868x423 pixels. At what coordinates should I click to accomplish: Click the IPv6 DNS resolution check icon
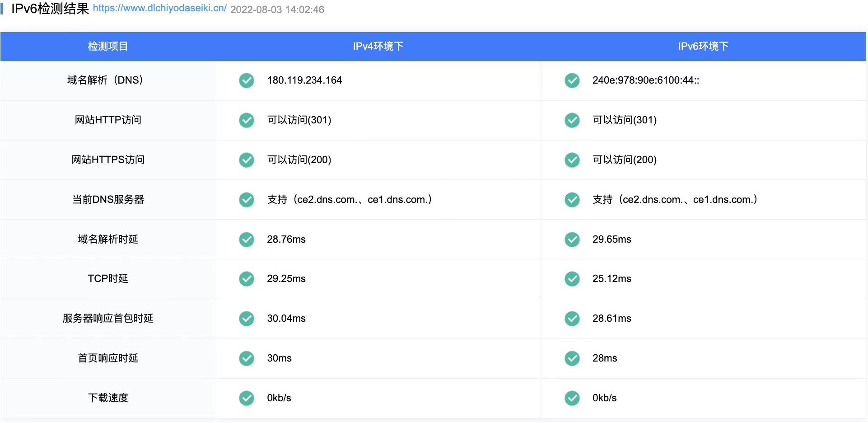pyautogui.click(x=572, y=80)
